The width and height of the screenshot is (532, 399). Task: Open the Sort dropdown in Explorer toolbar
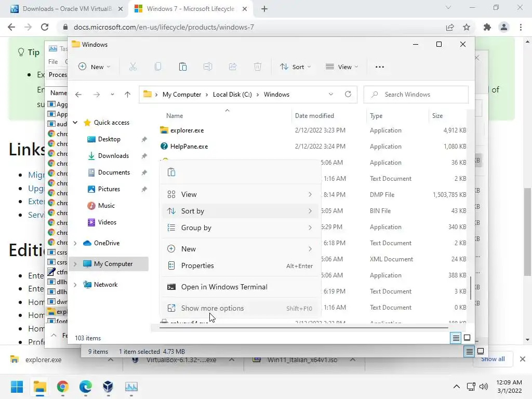click(295, 67)
